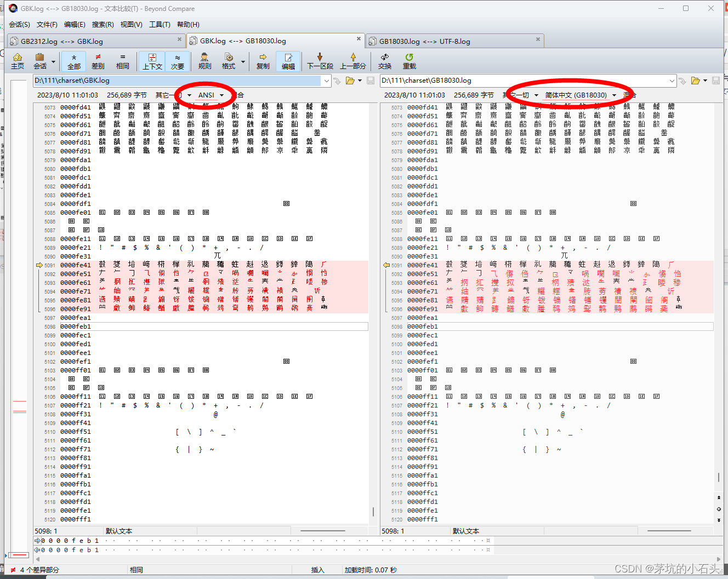The image size is (728, 579).
Task: Open the 帮助(H) menu
Action: [x=188, y=24]
